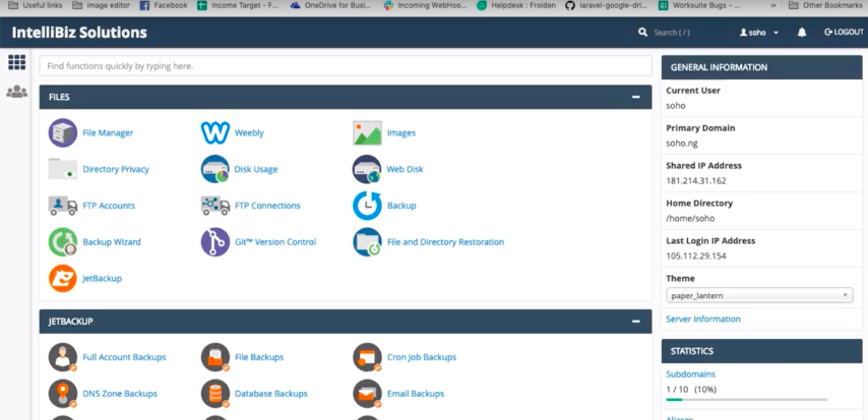Click the JetBackup orange icon

[63, 278]
